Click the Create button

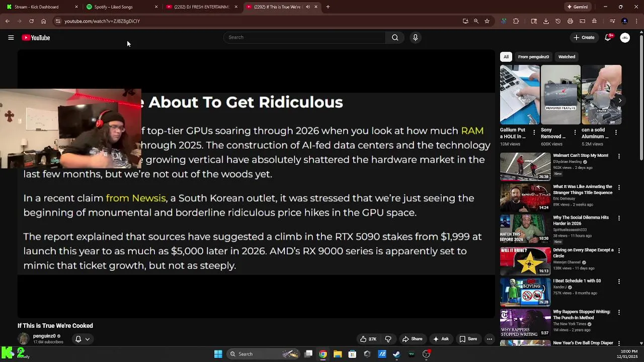tap(584, 38)
